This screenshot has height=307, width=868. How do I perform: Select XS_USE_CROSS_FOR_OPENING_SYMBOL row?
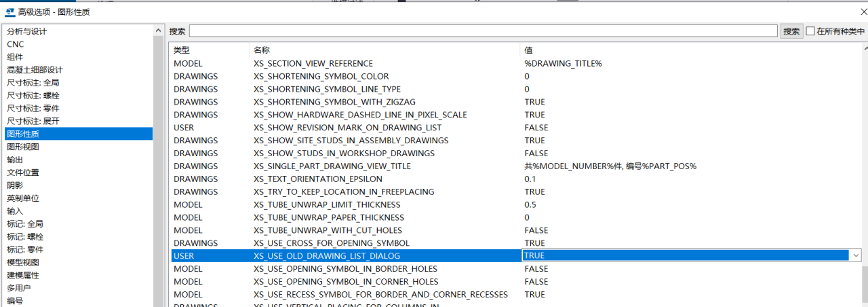331,243
